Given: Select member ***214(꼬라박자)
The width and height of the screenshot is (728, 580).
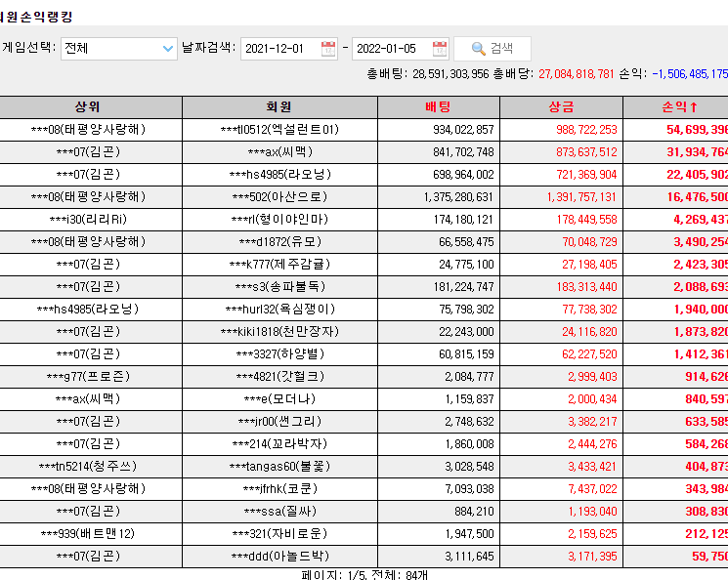Looking at the screenshot, I should [x=279, y=444].
